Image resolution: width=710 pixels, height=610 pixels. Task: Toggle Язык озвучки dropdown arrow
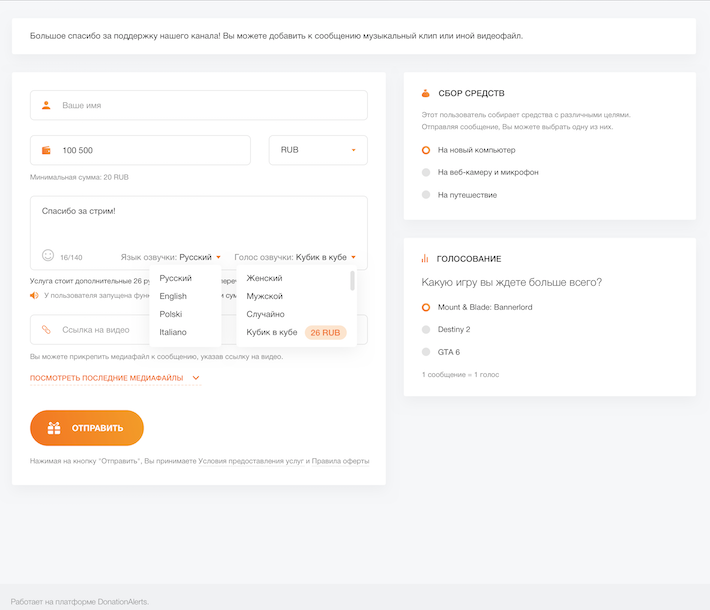click(218, 257)
